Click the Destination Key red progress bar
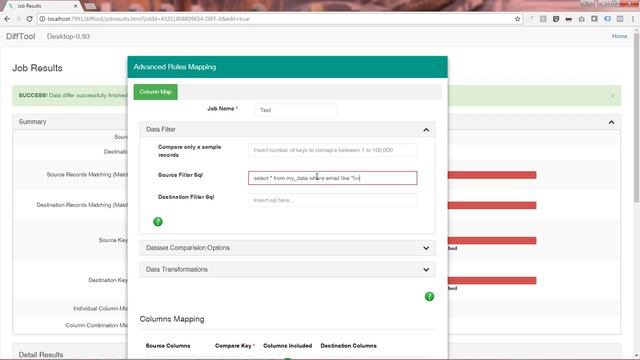This screenshot has height=360, width=640. click(x=492, y=280)
